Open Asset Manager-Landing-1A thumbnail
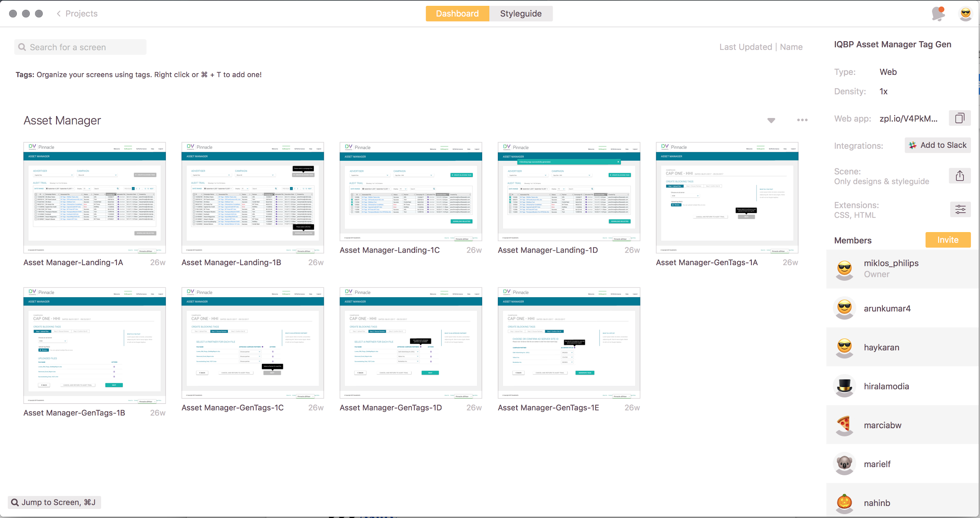The image size is (980, 518). pyautogui.click(x=94, y=198)
